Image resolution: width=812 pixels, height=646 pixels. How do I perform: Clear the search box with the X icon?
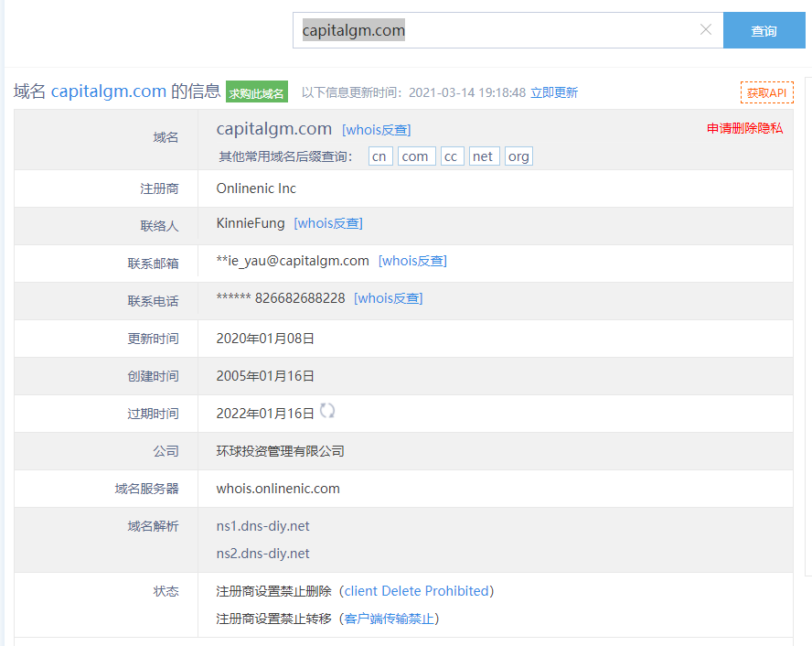point(705,30)
